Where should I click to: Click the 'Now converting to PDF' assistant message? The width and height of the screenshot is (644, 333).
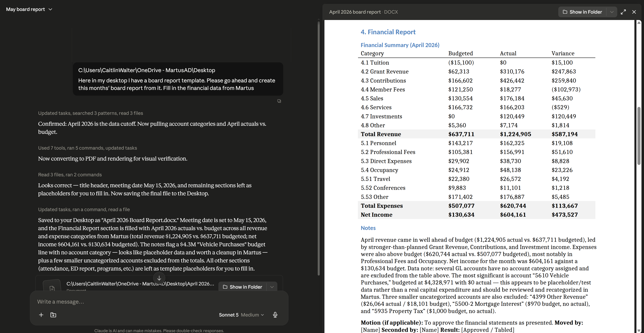pos(112,159)
